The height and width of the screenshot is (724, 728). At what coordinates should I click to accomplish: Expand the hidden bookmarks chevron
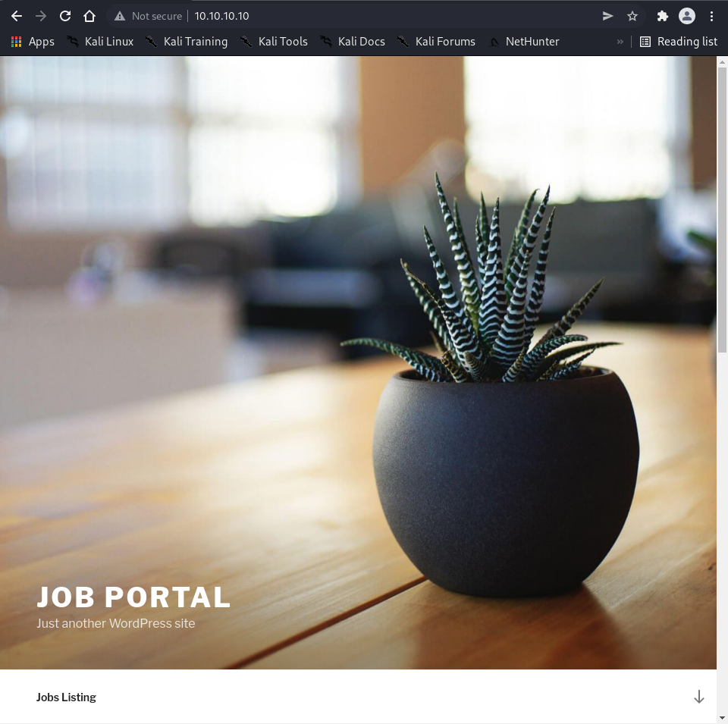[x=620, y=42]
